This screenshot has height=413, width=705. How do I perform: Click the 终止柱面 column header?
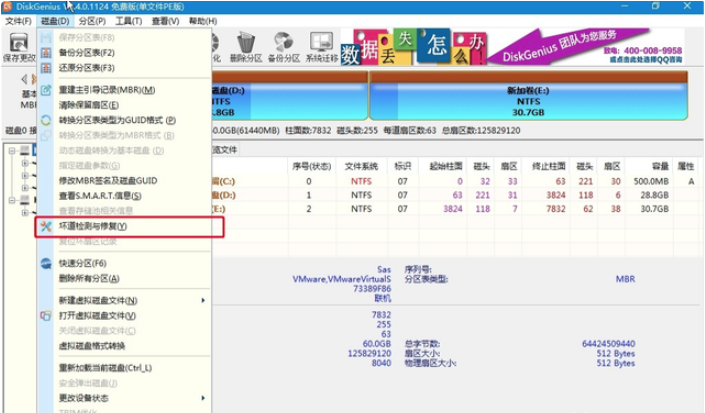pos(547,167)
